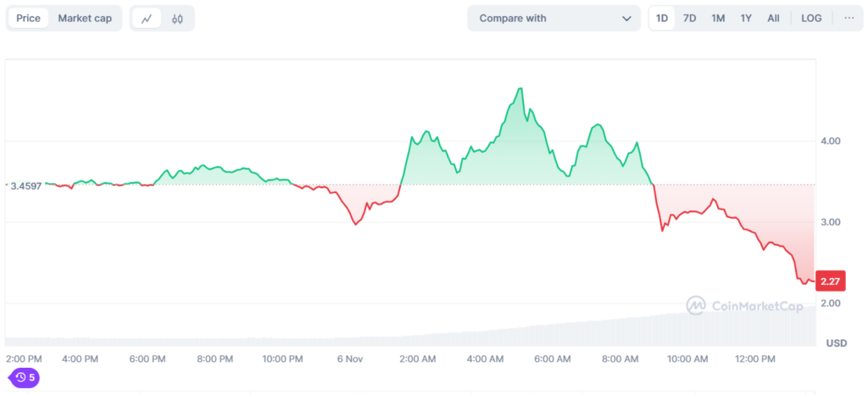Click the 2.00 y-axis label

[x=831, y=303]
